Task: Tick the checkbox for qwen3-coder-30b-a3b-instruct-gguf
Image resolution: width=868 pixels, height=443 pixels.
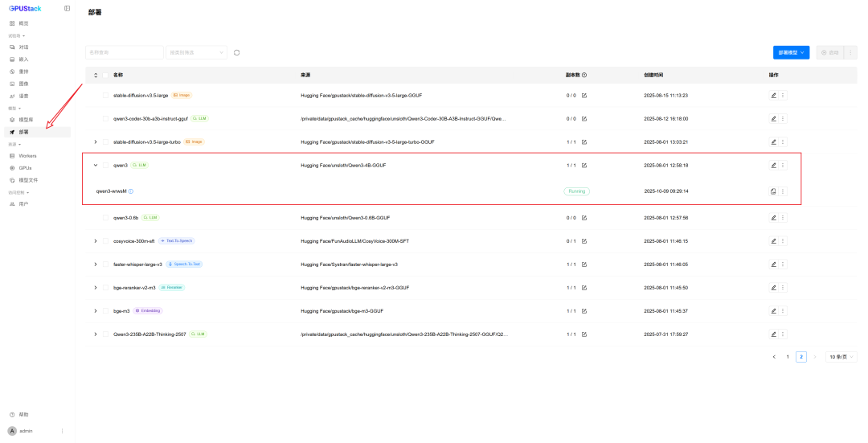Action: point(105,118)
